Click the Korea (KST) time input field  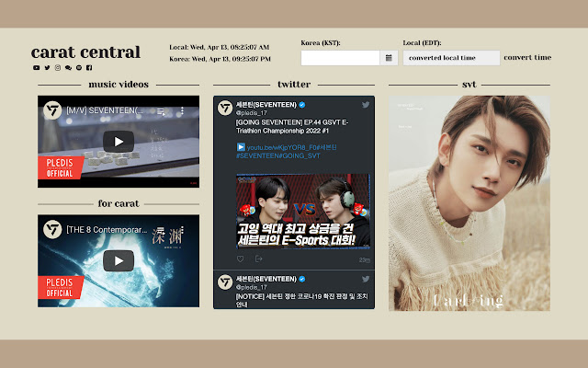pos(341,58)
